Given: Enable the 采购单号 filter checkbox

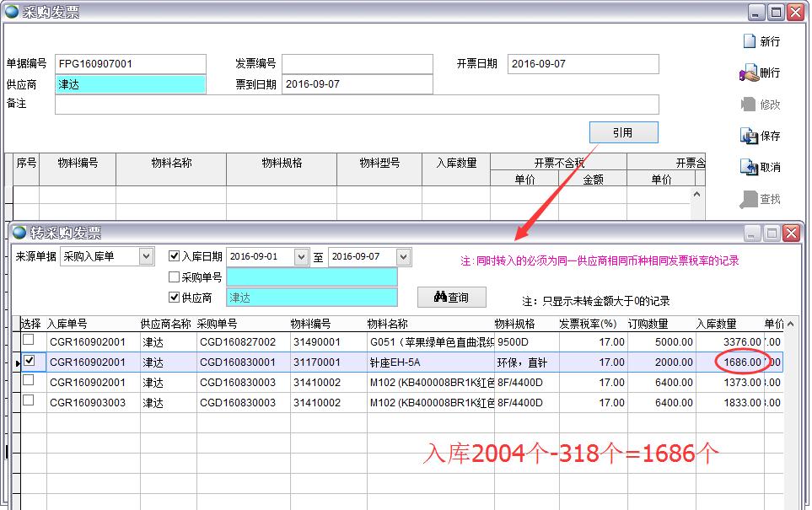Looking at the screenshot, I should [x=175, y=276].
